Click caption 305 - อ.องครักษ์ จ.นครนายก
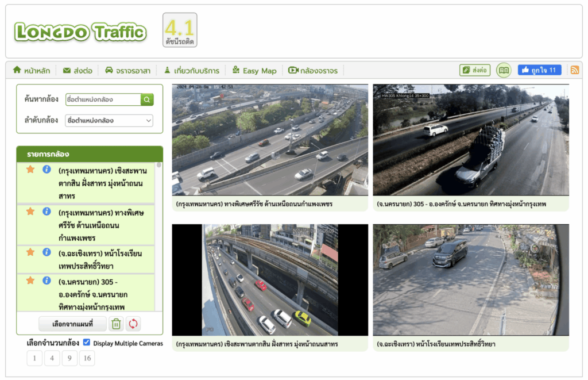Image resolution: width=588 pixels, height=380 pixels. click(462, 204)
